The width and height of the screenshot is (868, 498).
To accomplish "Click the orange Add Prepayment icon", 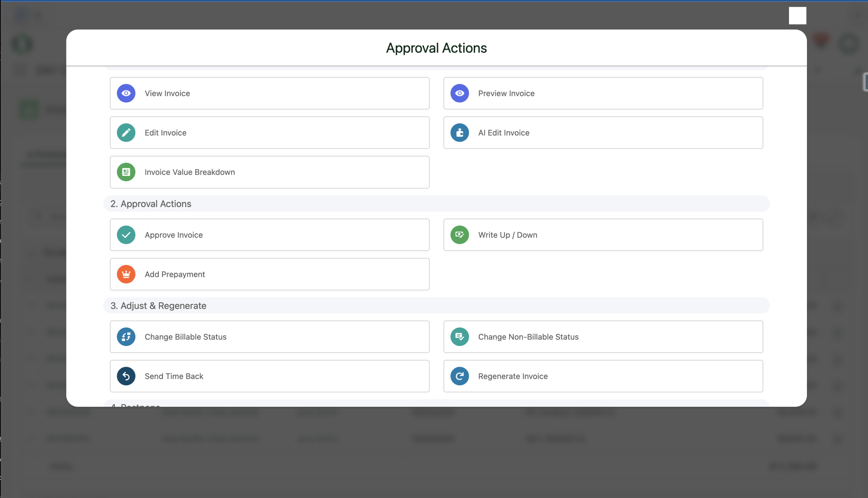I will (x=126, y=274).
